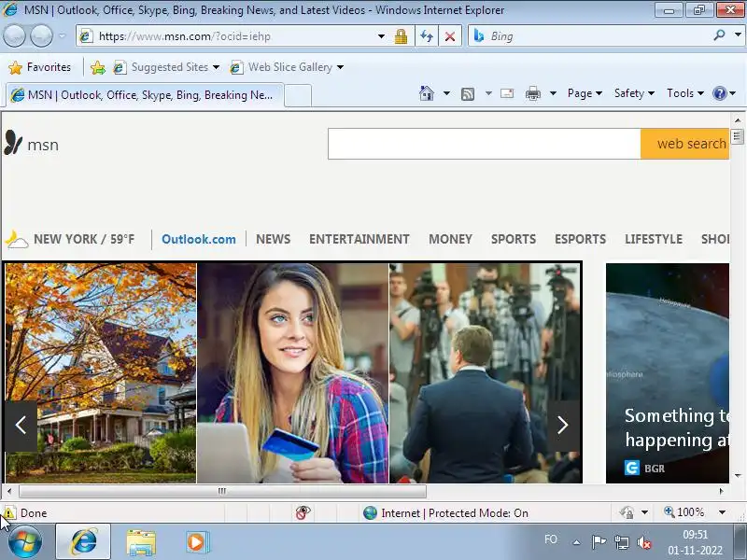Click the muted volume tray icon
Screen dimensions: 747x560
tap(644, 542)
